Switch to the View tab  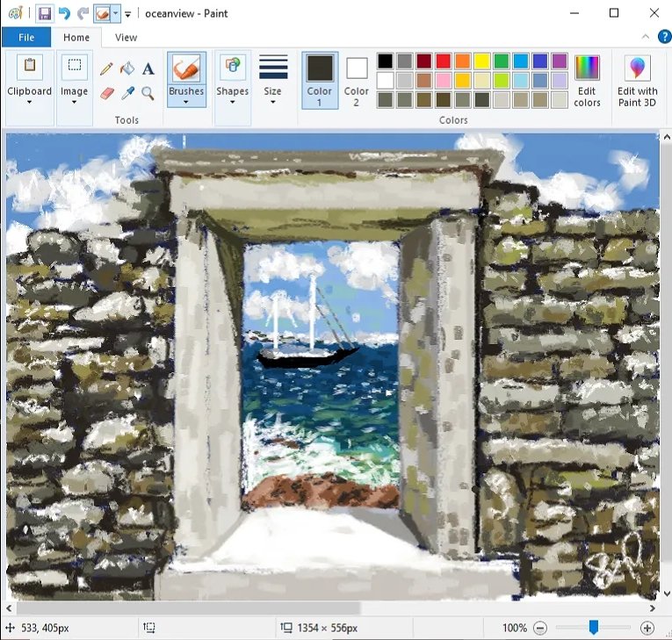point(126,37)
